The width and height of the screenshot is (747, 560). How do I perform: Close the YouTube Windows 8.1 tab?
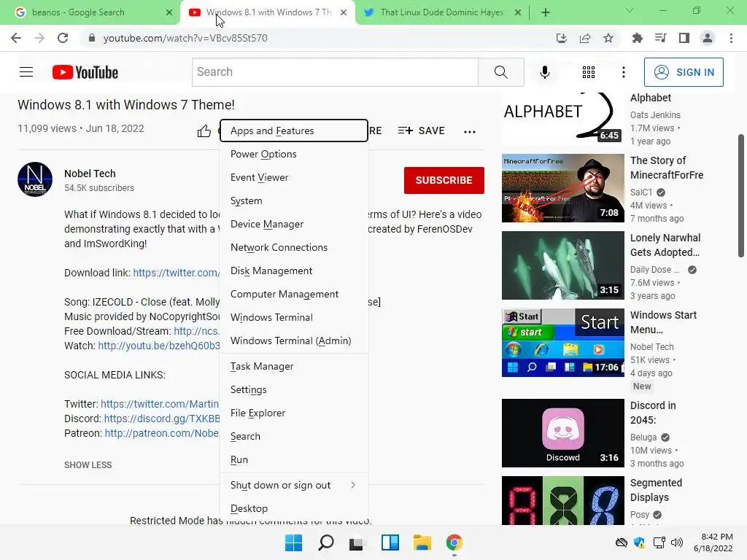coord(344,12)
